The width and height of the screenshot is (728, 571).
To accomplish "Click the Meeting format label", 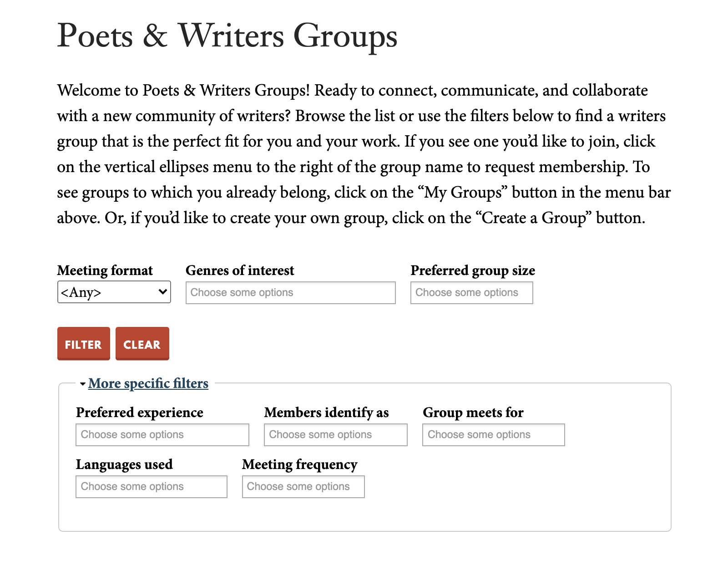I will 105,270.
